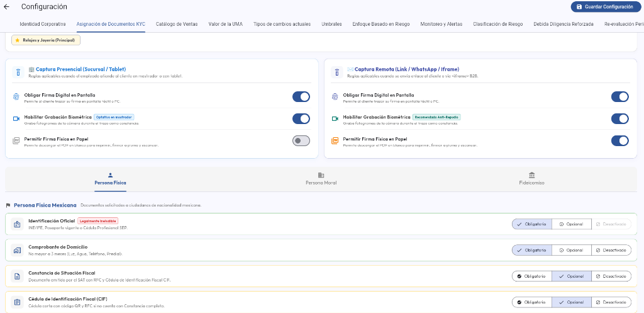This screenshot has width=644, height=313.
Task: Click the Configuración page title
Action: pos(44,6)
